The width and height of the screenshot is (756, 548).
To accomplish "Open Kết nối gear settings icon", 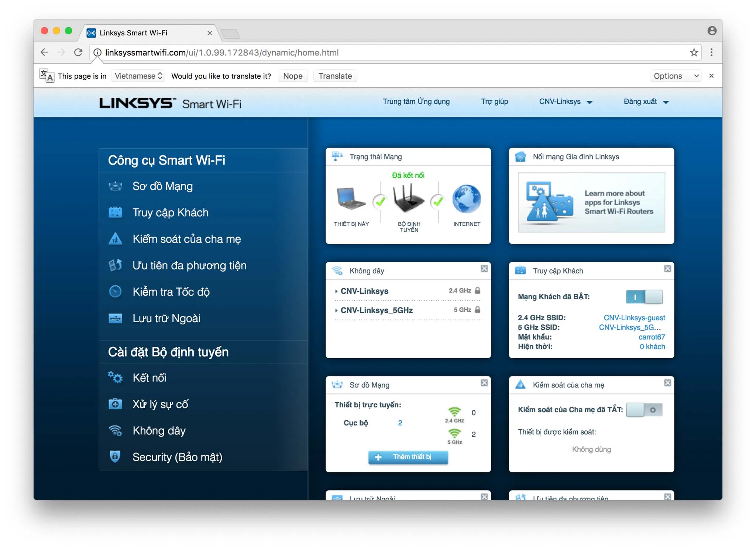I will [115, 378].
